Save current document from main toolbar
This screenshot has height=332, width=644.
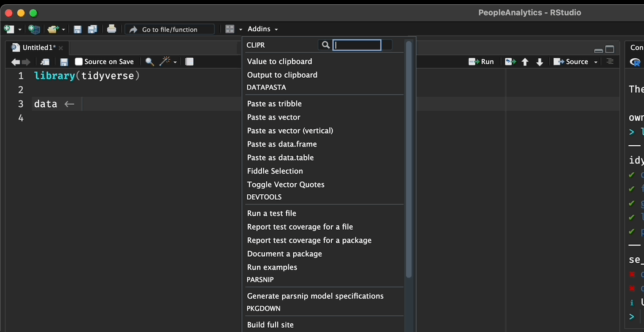(x=77, y=29)
